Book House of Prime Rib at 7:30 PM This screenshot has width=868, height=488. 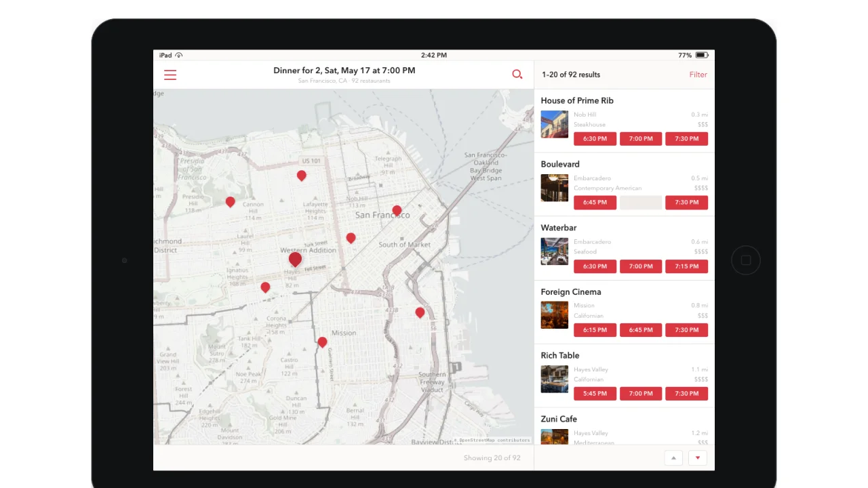coord(686,139)
